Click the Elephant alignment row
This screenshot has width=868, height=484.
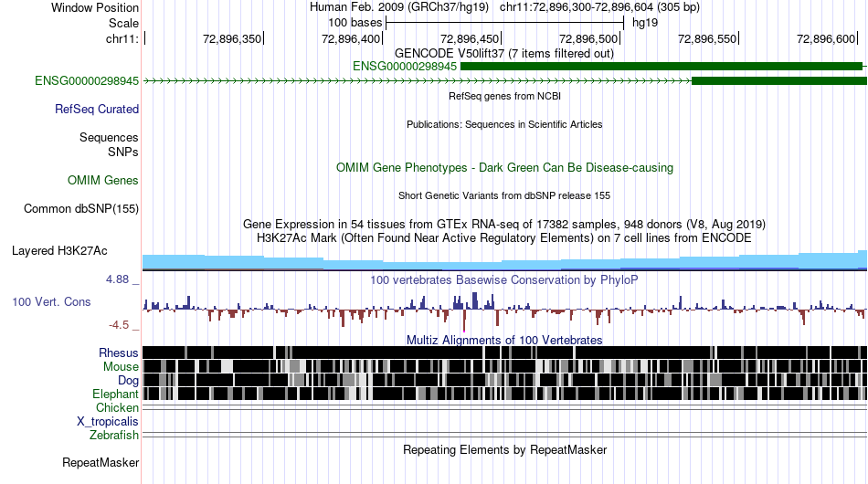(x=505, y=394)
